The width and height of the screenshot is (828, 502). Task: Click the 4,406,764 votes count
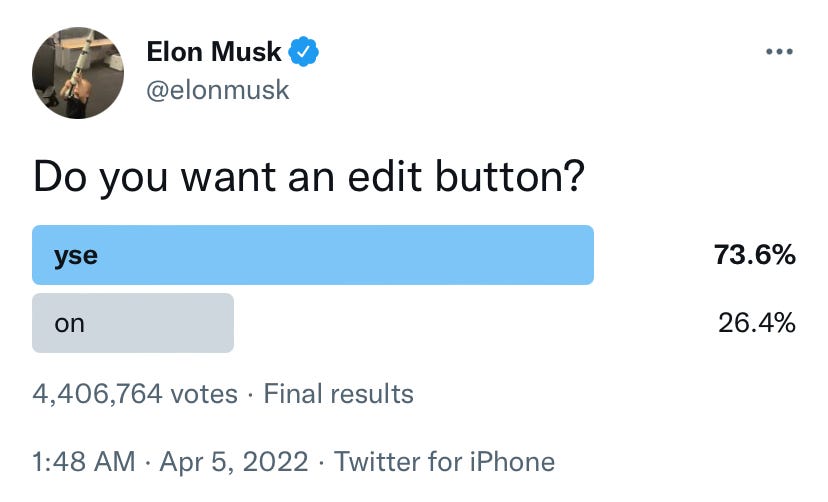(x=135, y=394)
